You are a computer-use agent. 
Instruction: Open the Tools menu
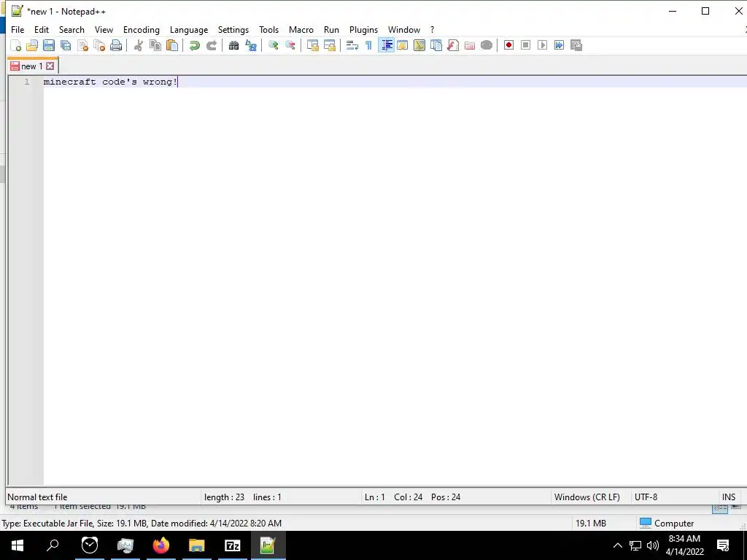[x=268, y=29]
